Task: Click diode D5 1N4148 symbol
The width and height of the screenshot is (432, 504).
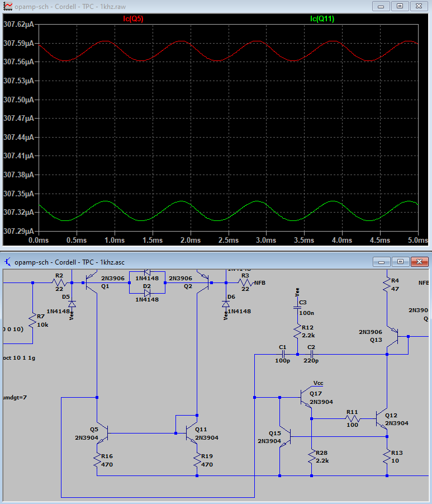Action: 72,304
